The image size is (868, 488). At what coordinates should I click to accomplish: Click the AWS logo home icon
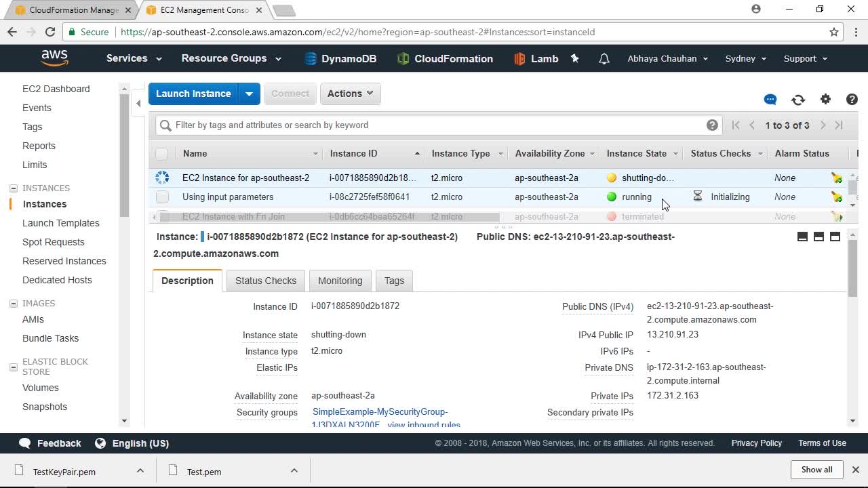click(54, 58)
